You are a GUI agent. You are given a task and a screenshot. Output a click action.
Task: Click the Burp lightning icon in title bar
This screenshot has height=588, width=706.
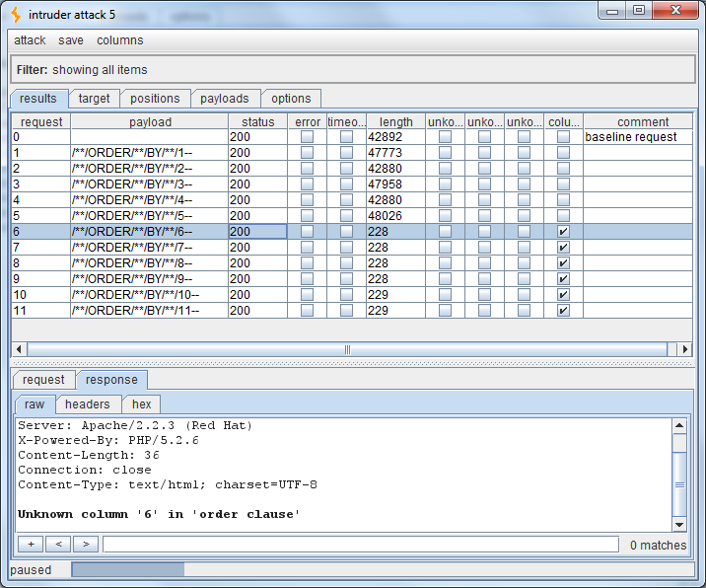coord(16,15)
